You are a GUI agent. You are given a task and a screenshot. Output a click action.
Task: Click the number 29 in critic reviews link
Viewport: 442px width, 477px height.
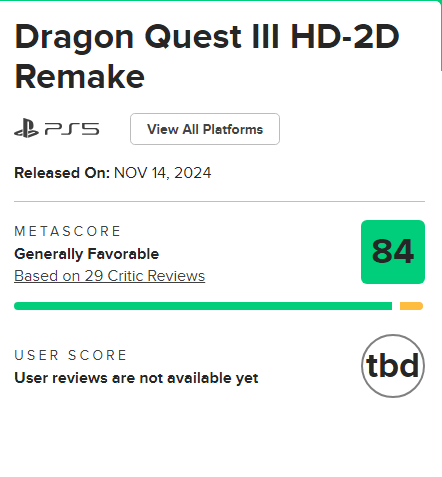[x=93, y=276]
